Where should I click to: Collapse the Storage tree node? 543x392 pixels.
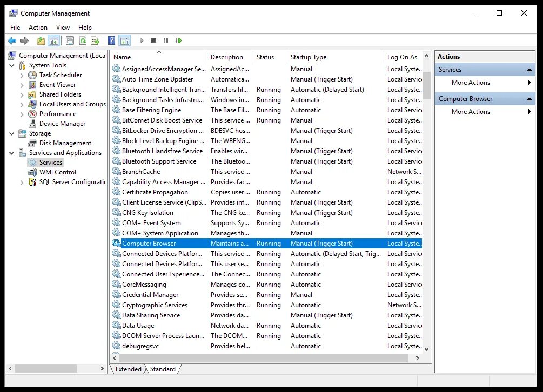12,133
